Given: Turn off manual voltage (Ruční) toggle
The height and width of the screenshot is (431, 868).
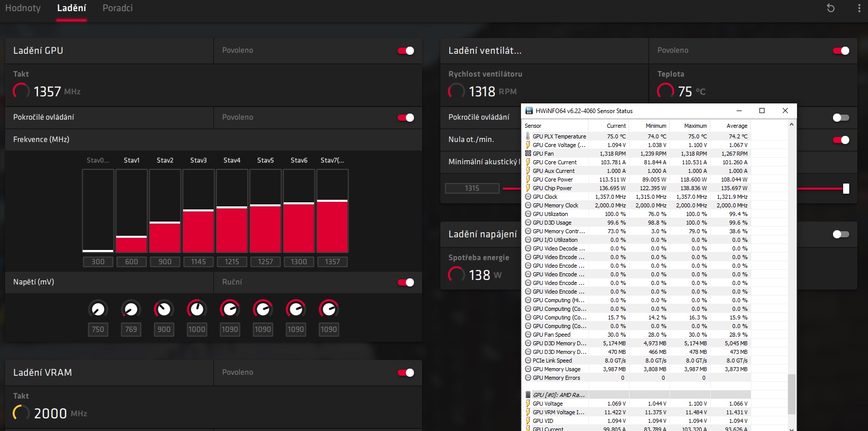Looking at the screenshot, I should pyautogui.click(x=406, y=282).
